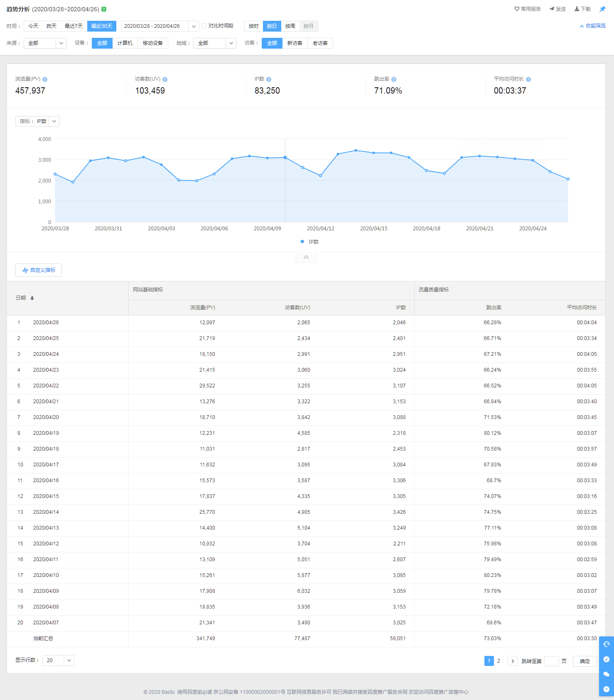Viewport: 614px width, 700px height.
Task: Add to 常用报告 favorites
Action: (x=528, y=9)
